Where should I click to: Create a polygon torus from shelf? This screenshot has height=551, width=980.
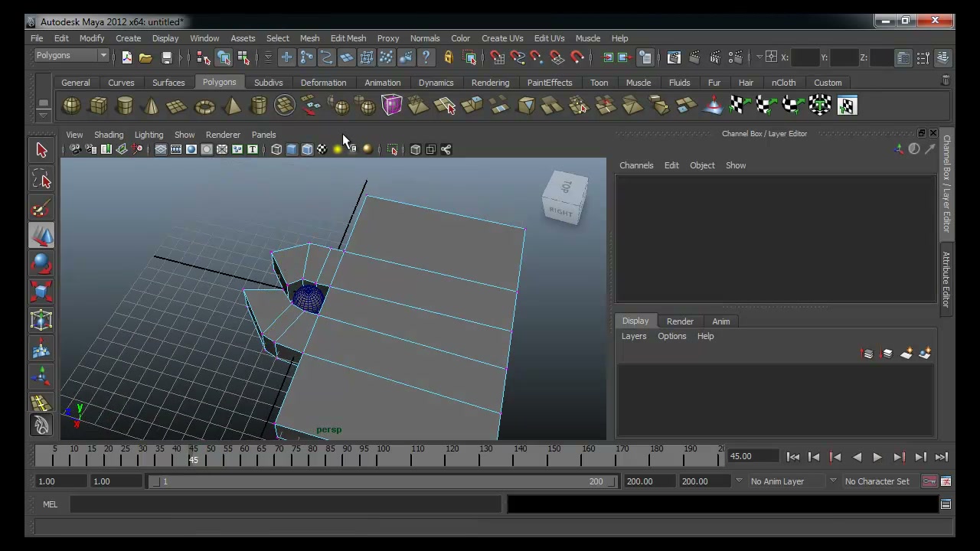pos(204,106)
